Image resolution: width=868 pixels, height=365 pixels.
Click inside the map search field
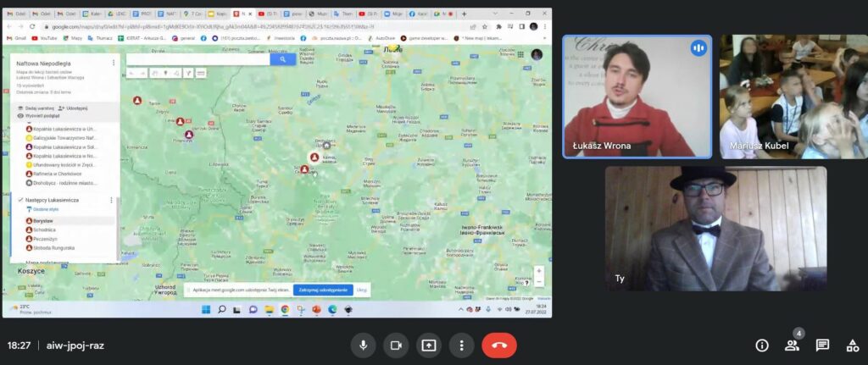199,59
